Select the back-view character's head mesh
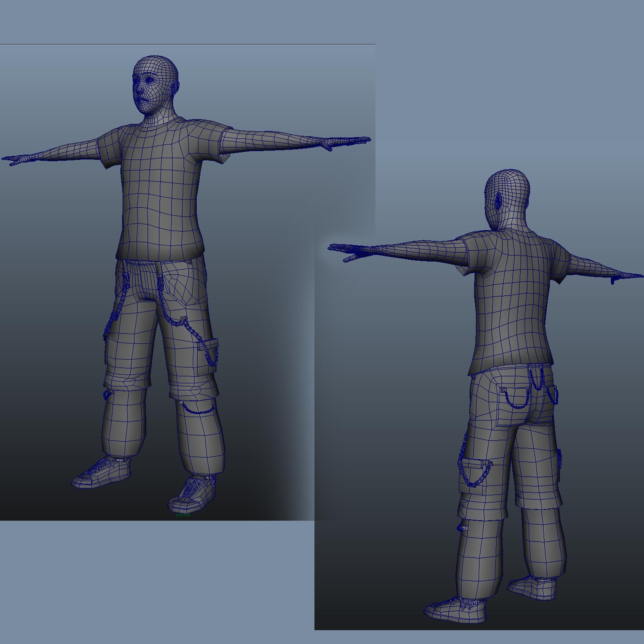This screenshot has width=644, height=644. coord(507,200)
